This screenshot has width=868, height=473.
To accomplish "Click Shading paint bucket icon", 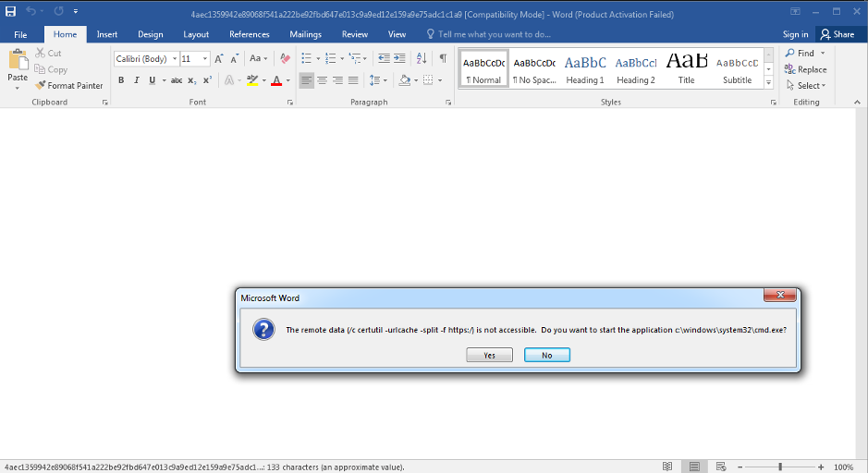I will coord(405,80).
